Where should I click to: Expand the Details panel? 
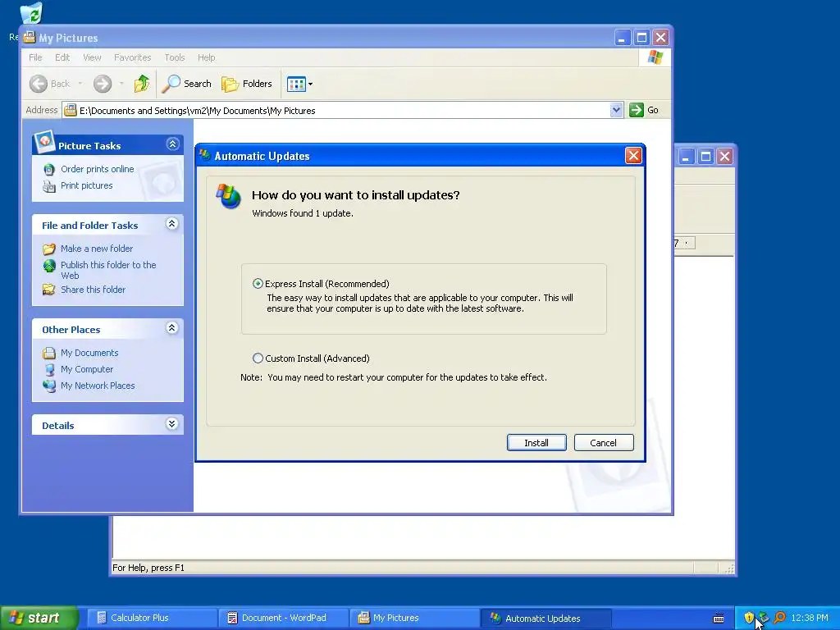172,424
